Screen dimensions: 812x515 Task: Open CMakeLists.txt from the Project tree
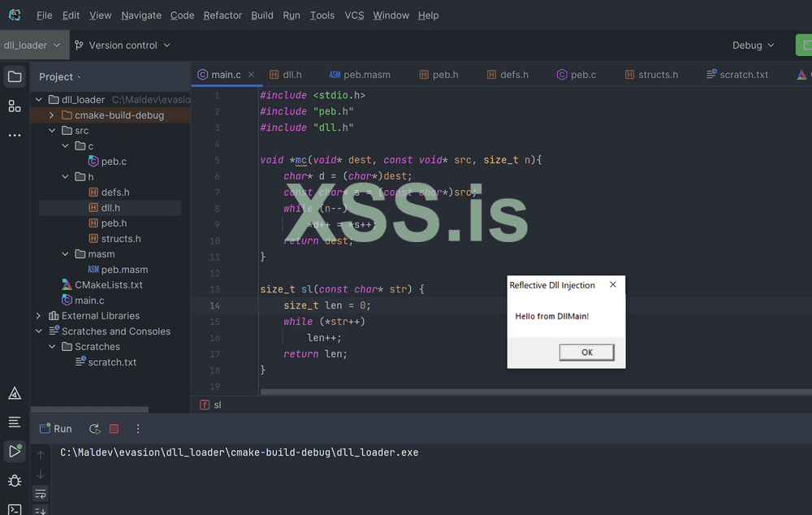pos(108,285)
